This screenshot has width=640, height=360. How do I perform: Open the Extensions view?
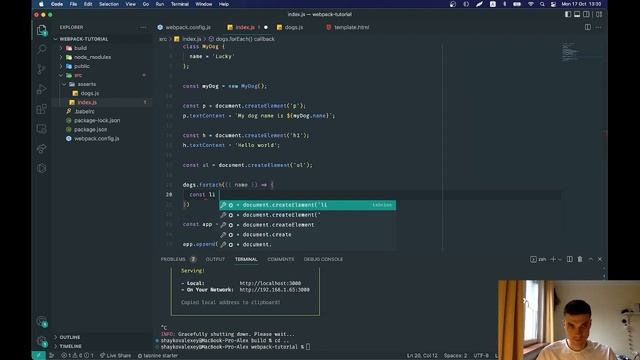42,109
